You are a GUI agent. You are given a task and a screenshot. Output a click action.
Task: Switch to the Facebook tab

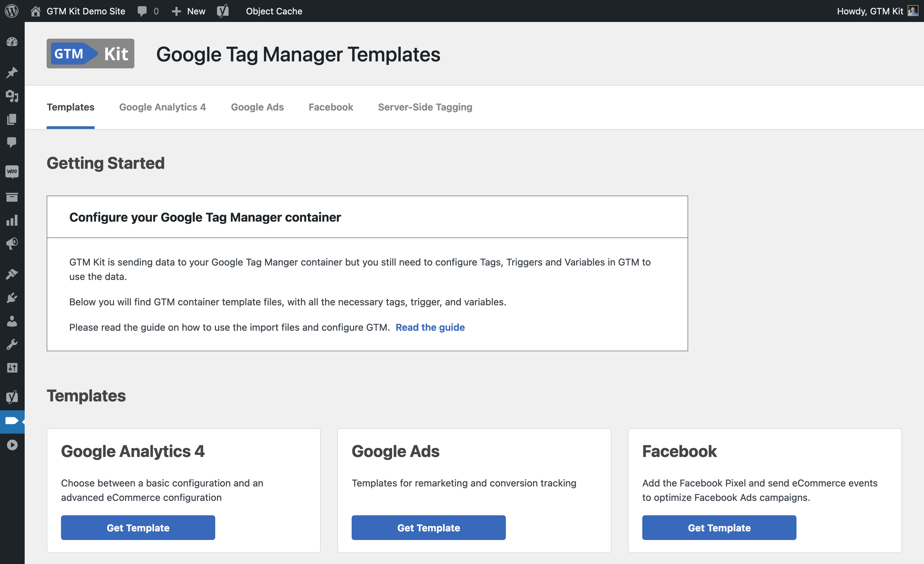click(x=330, y=107)
